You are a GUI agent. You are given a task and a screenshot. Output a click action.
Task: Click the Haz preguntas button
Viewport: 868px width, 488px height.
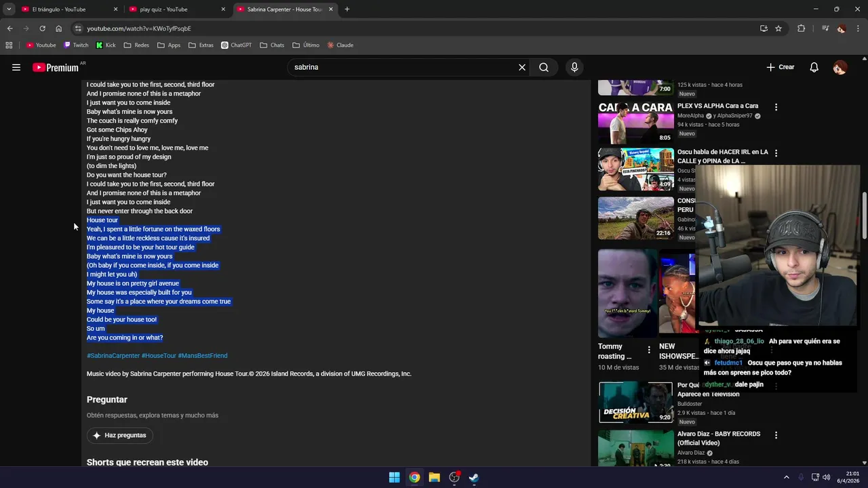pos(119,435)
